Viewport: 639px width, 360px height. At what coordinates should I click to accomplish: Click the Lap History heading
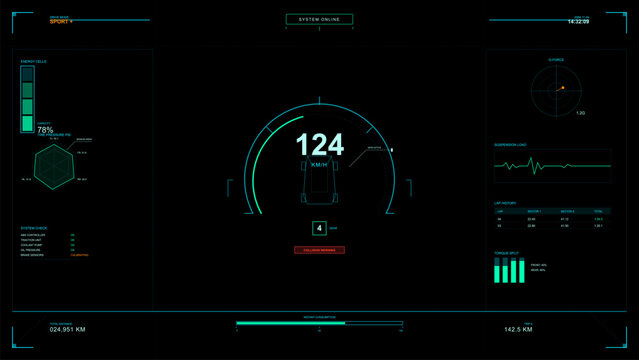coord(505,203)
